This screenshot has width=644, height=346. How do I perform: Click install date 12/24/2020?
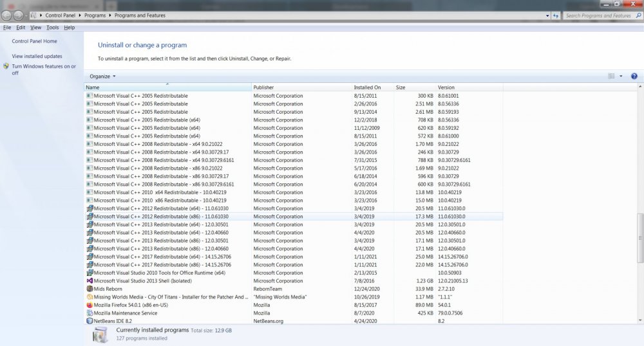pos(367,289)
